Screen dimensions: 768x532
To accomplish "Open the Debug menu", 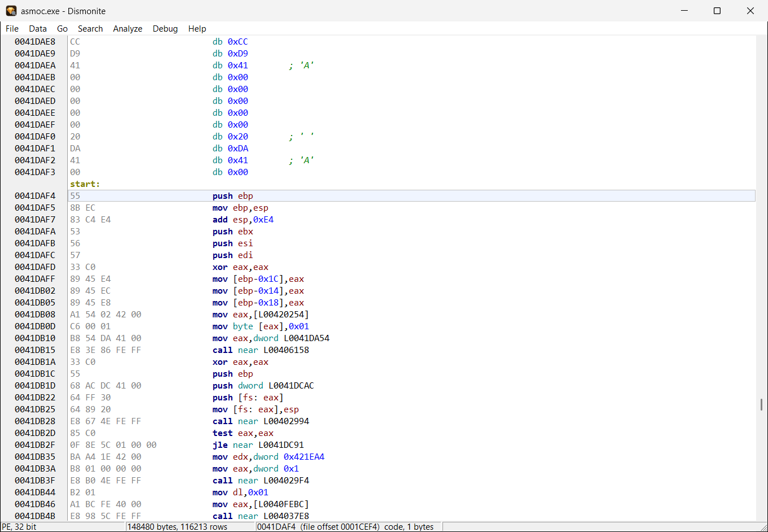I will coord(165,29).
